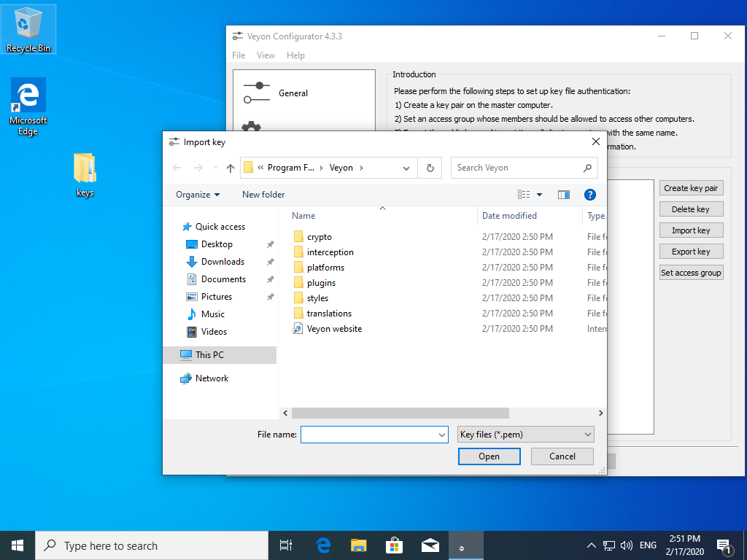Image resolution: width=747 pixels, height=560 pixels.
Task: Show hidden system tray icons
Action: click(x=591, y=545)
